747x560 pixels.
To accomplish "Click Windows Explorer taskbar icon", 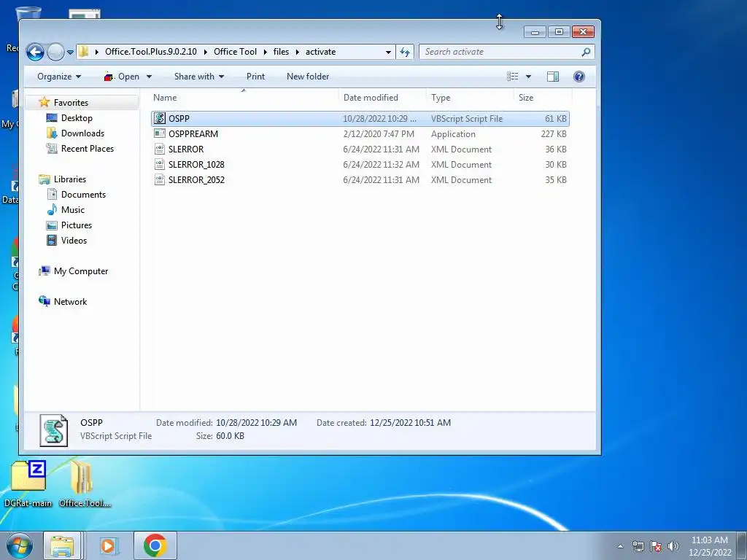I will point(62,545).
